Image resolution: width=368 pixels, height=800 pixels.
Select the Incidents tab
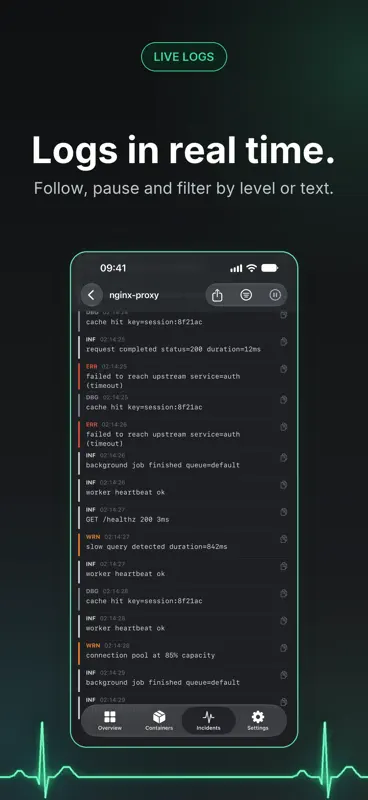pos(208,721)
